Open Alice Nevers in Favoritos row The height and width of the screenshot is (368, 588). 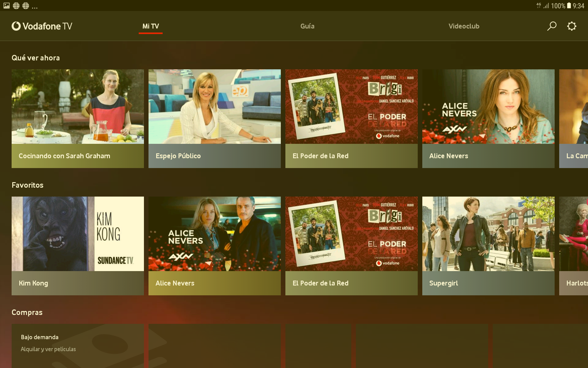click(x=214, y=245)
